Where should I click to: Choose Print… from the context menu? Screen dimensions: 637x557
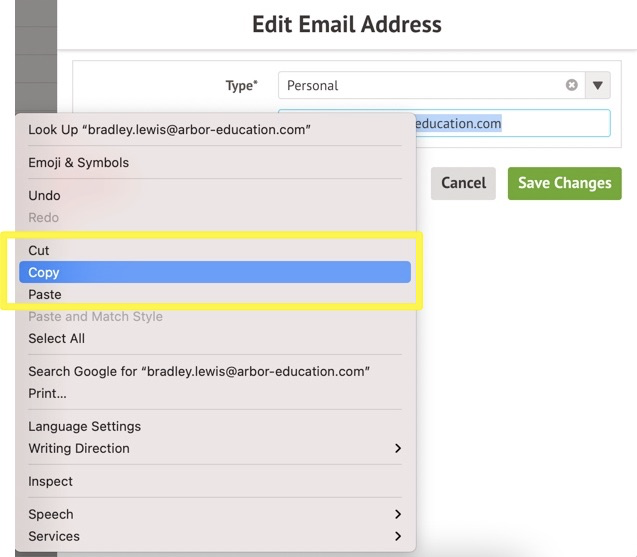(47, 393)
